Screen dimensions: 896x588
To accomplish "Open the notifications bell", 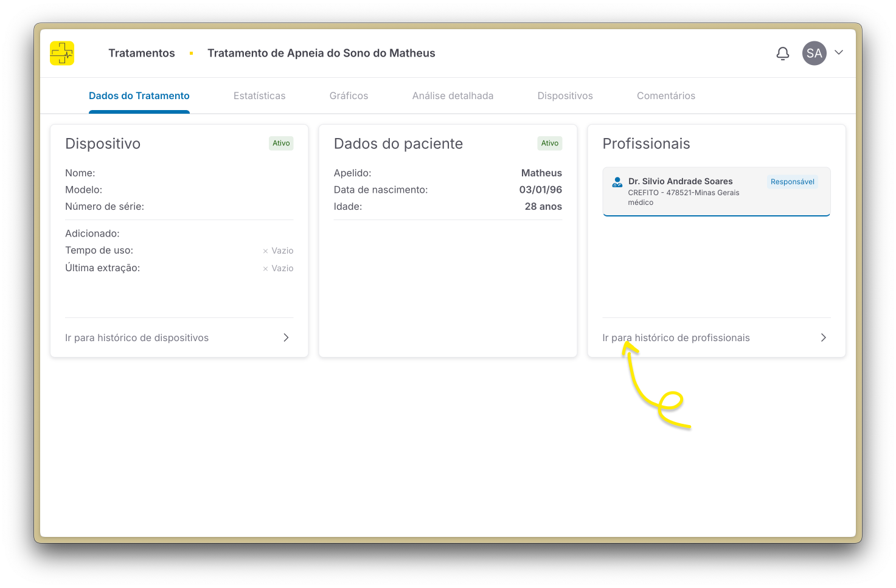I will [x=783, y=54].
